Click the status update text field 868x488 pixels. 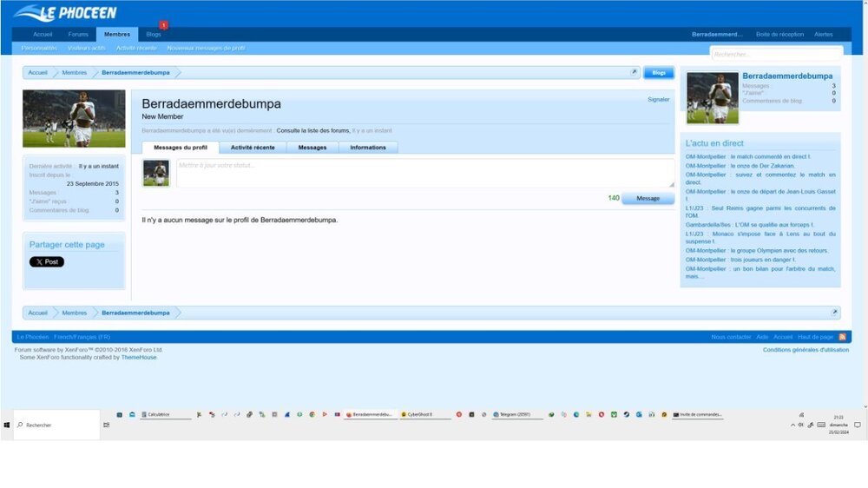[424, 172]
